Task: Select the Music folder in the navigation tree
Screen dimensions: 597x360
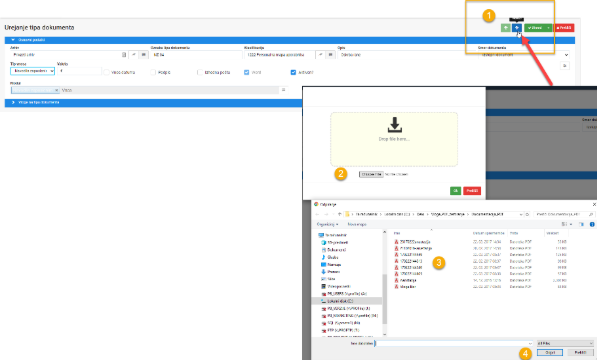Action: tap(330, 257)
